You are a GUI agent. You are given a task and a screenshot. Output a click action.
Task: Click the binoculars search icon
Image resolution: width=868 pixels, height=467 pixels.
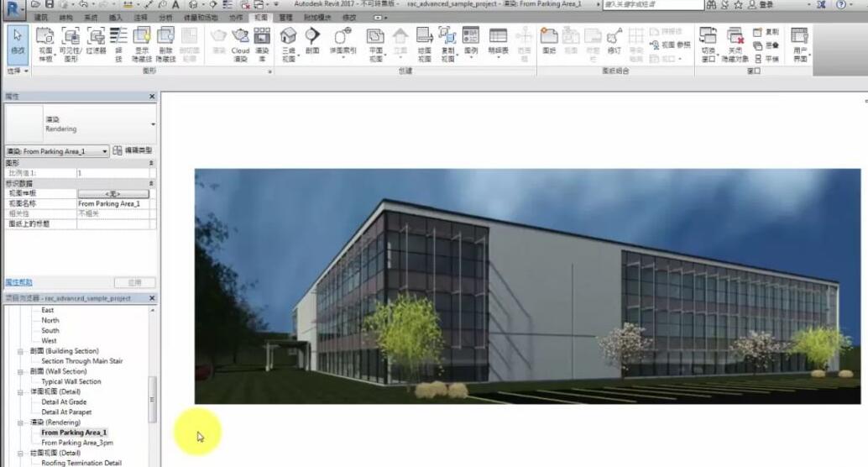(x=711, y=4)
